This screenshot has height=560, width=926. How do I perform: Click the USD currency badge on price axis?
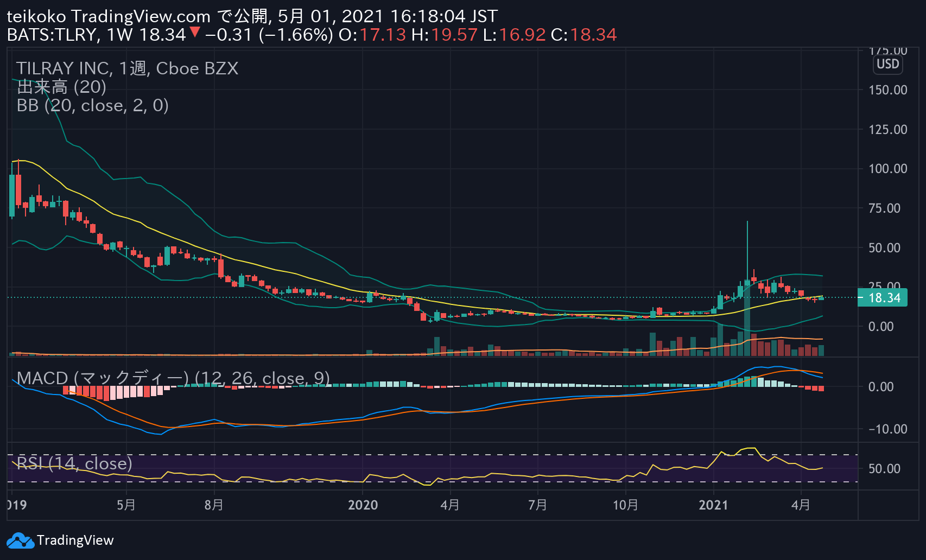(887, 64)
